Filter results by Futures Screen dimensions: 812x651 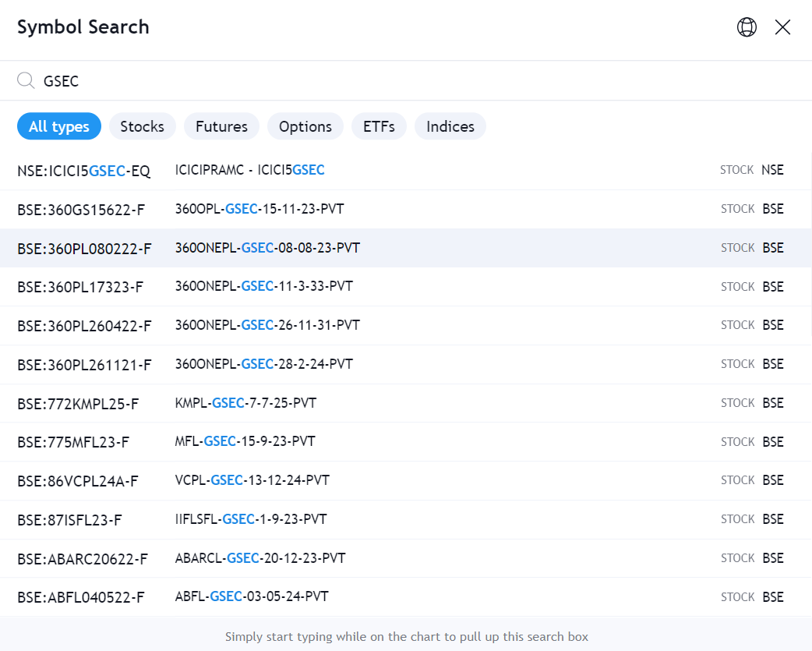click(x=221, y=126)
